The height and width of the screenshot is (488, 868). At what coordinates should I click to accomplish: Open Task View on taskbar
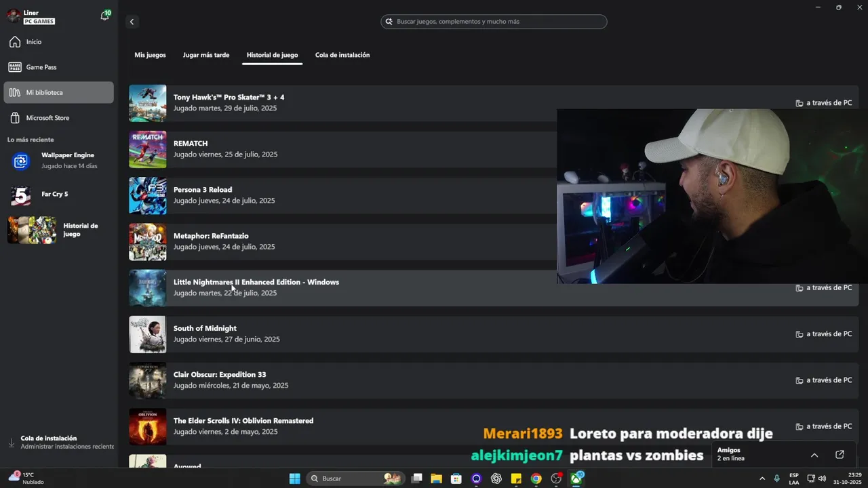[417, 479]
